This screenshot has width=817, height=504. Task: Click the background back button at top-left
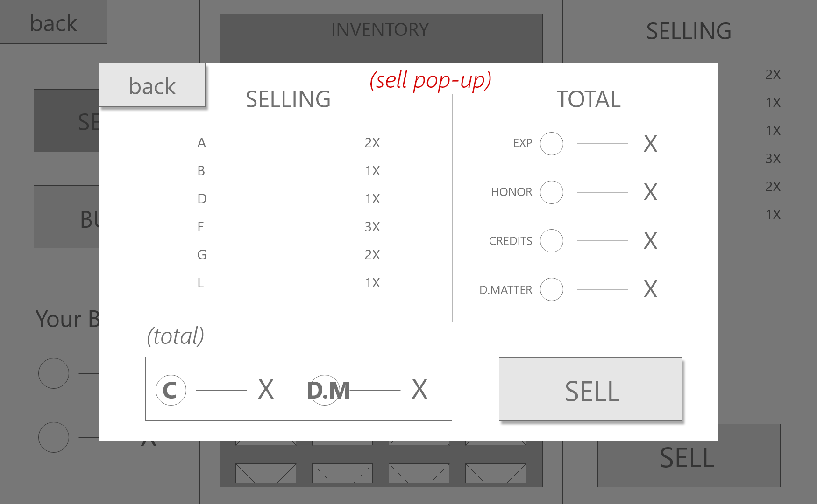(x=53, y=22)
